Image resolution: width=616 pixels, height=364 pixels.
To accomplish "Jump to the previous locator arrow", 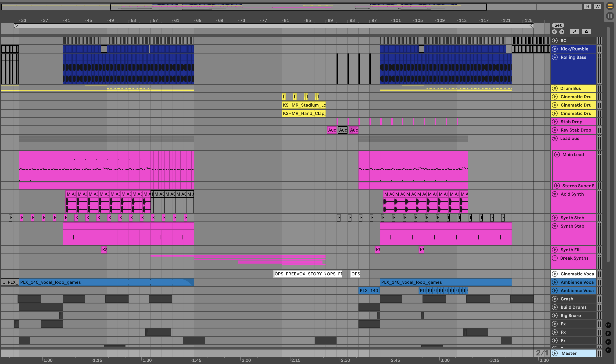I will pyautogui.click(x=554, y=32).
